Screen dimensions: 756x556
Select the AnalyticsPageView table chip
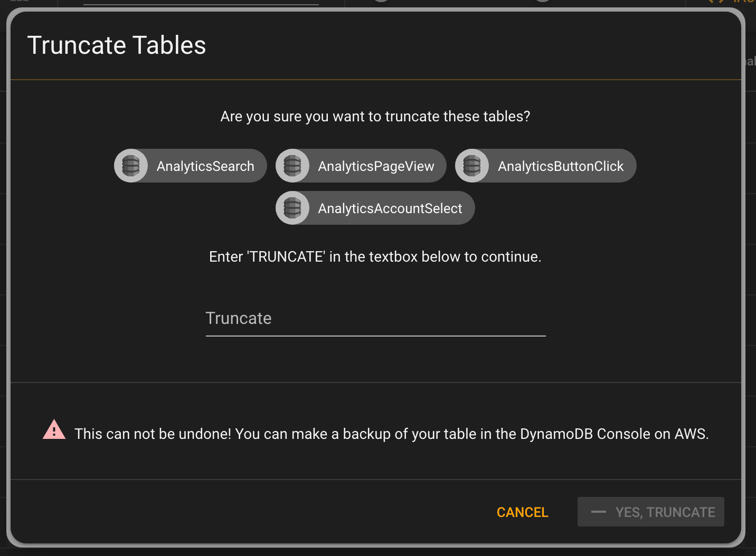(x=361, y=166)
